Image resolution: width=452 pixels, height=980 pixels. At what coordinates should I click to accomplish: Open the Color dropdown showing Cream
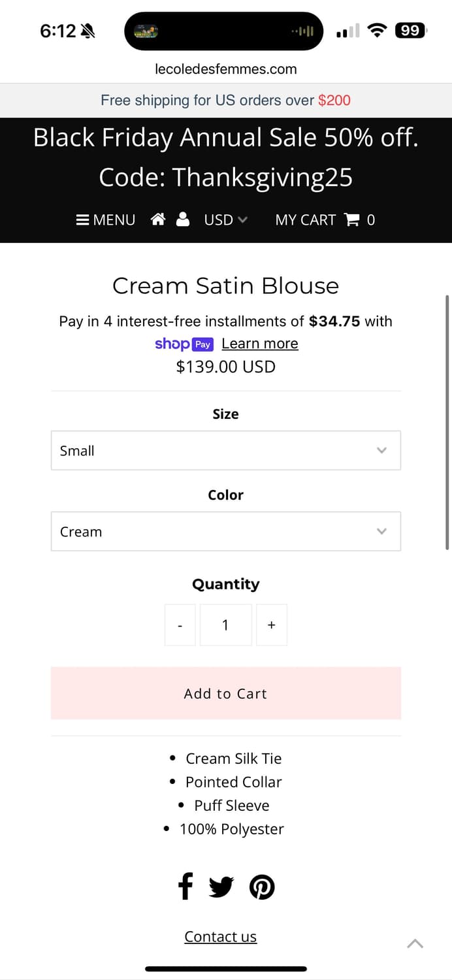(x=225, y=531)
